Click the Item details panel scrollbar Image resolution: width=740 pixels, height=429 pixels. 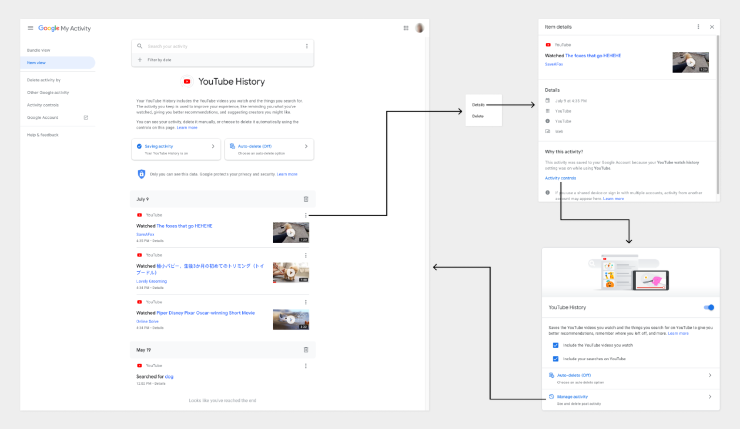click(717, 115)
